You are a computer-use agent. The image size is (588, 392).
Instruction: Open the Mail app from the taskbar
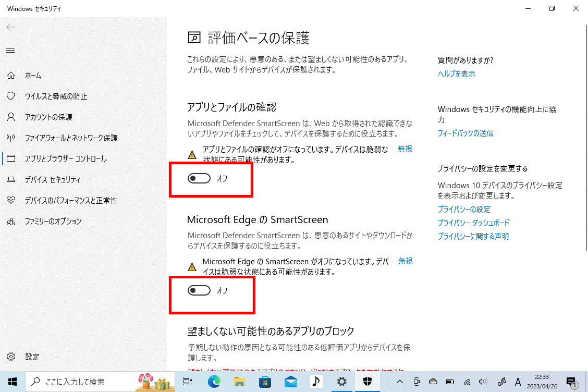[291, 382]
